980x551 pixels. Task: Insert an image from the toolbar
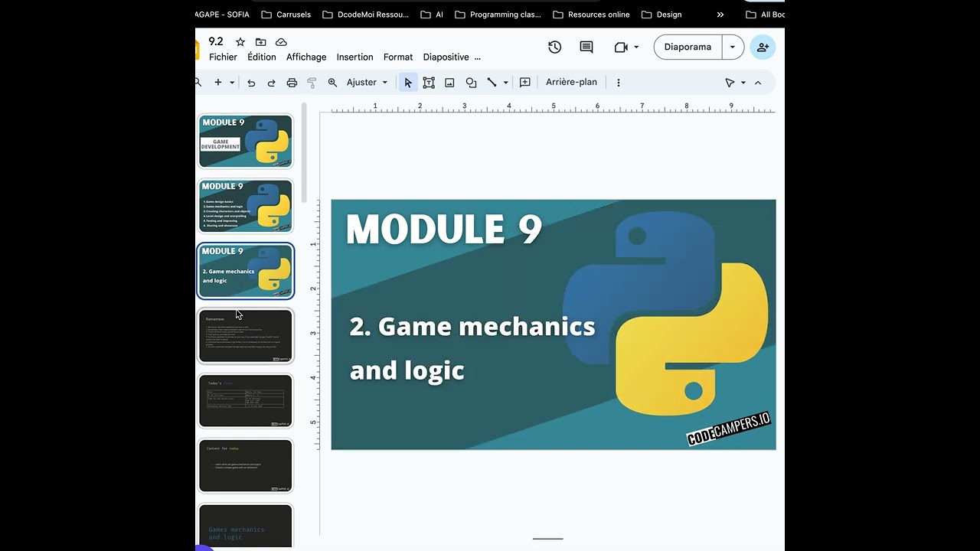click(x=449, y=83)
